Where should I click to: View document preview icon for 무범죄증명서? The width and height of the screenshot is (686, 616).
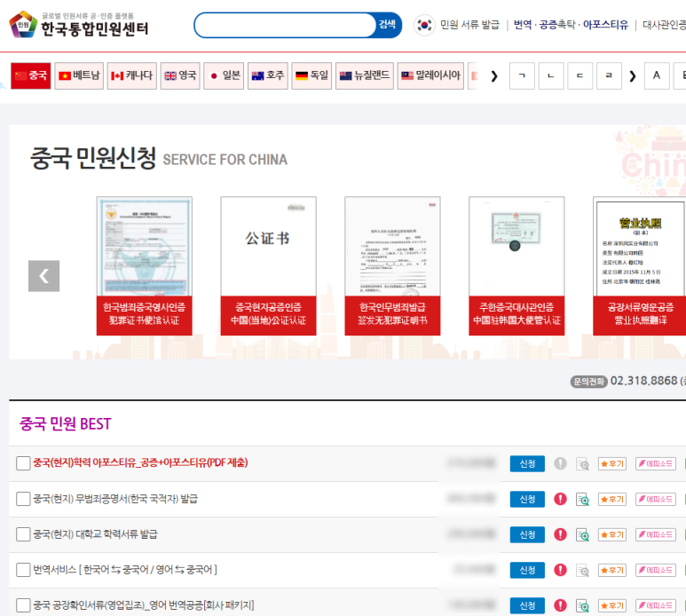pyautogui.click(x=582, y=499)
